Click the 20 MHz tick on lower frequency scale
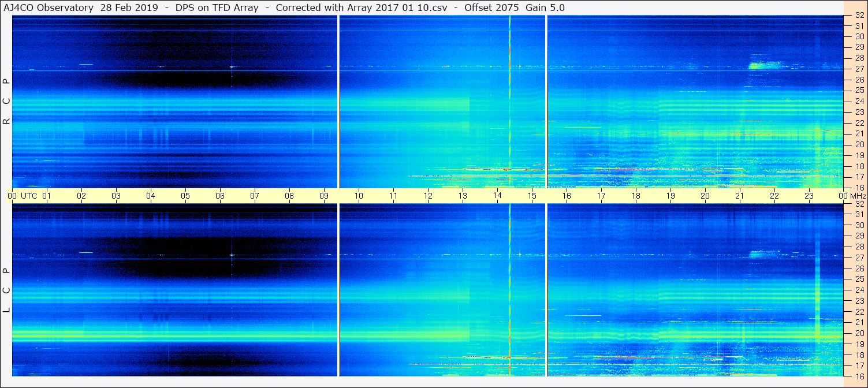Image resolution: width=868 pixels, height=388 pixels. pyautogui.click(x=858, y=333)
